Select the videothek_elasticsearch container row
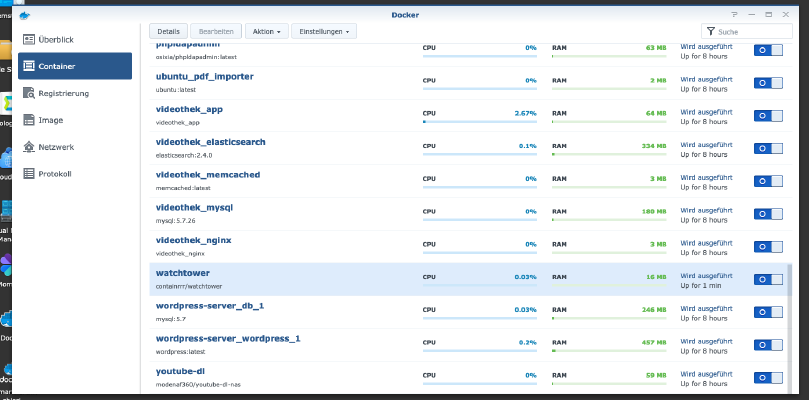 468,148
